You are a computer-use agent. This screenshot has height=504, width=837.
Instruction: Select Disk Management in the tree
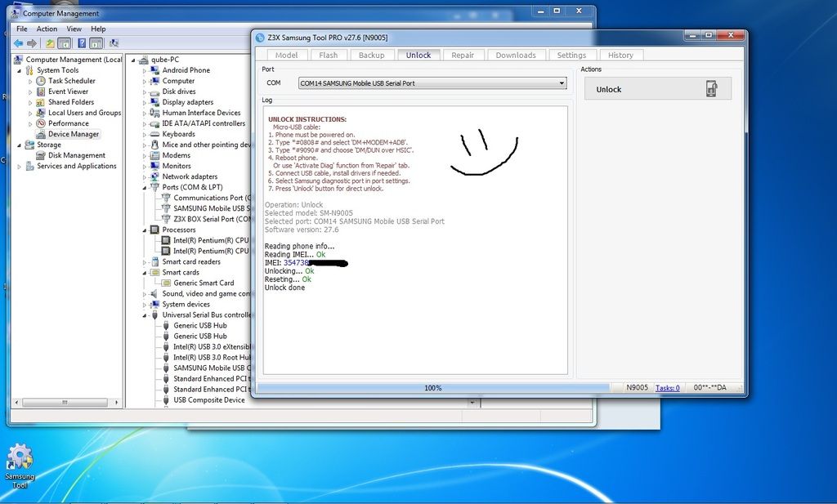[x=76, y=155]
